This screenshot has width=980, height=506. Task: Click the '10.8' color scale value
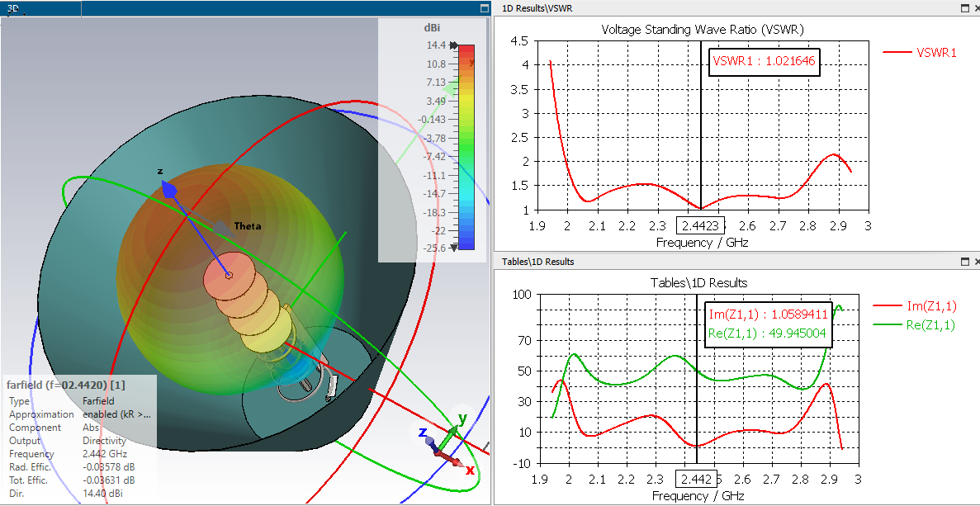coord(436,64)
